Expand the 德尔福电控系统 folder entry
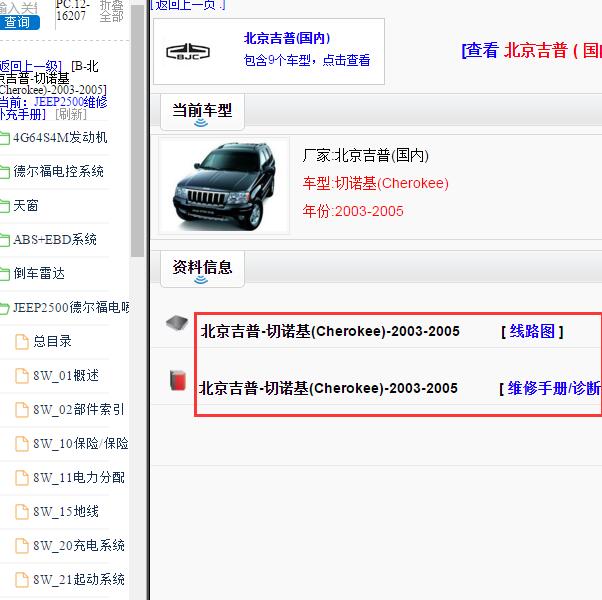602x600 pixels. tap(58, 171)
